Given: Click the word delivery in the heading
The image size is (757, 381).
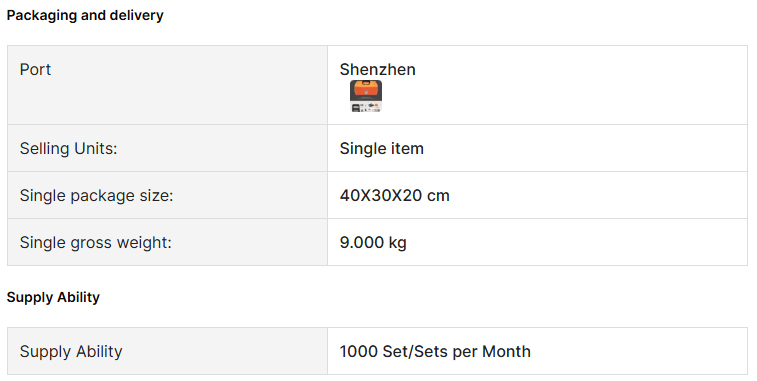Looking at the screenshot, I should click(x=137, y=15).
